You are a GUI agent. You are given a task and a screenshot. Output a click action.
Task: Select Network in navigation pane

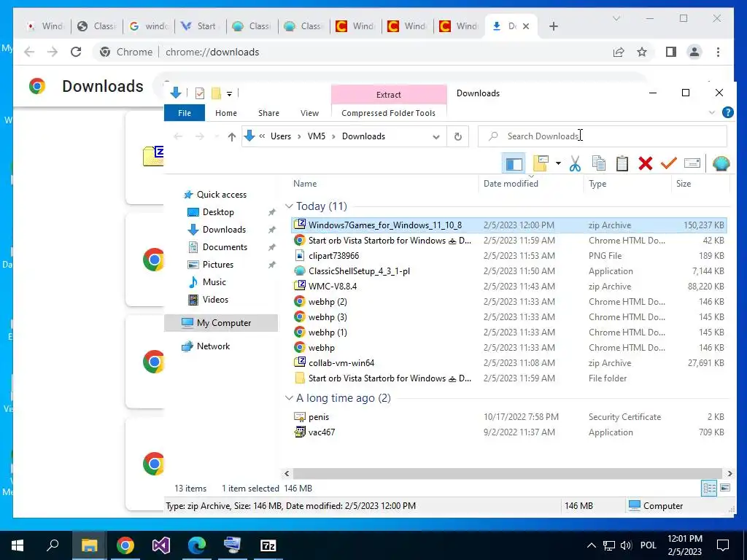(x=213, y=346)
